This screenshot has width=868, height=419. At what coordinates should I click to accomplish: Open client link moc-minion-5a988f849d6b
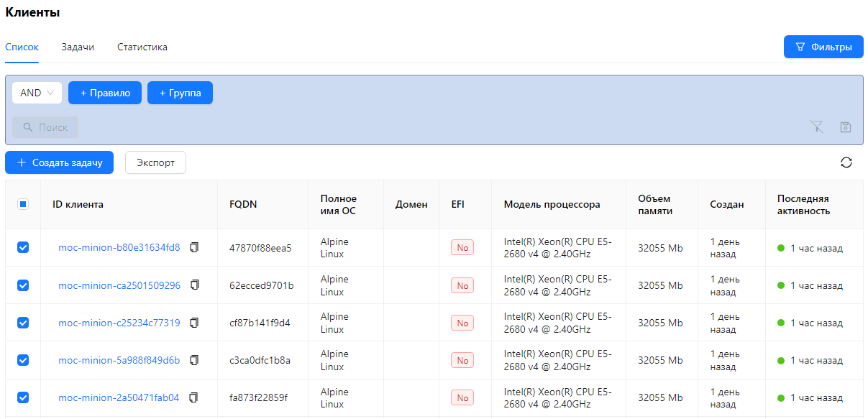tap(119, 360)
